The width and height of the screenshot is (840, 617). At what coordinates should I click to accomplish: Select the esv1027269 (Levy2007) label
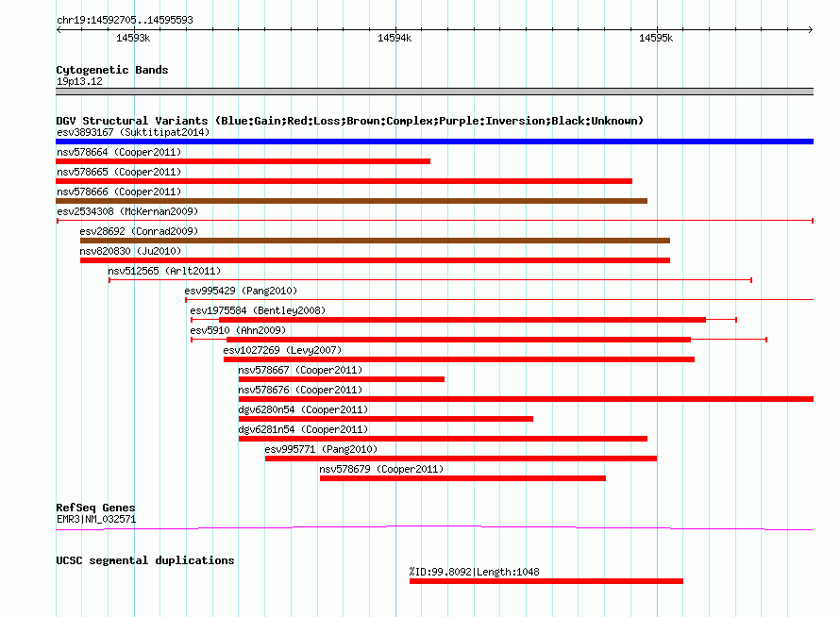(x=282, y=350)
